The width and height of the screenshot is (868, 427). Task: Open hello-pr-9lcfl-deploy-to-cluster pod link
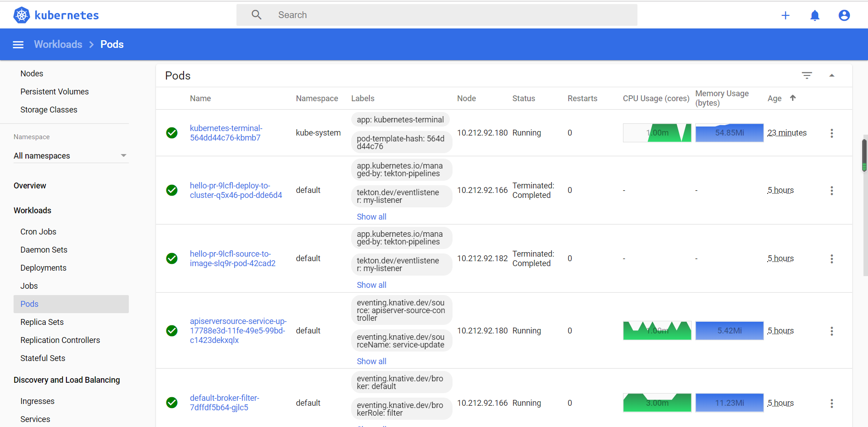pos(236,190)
